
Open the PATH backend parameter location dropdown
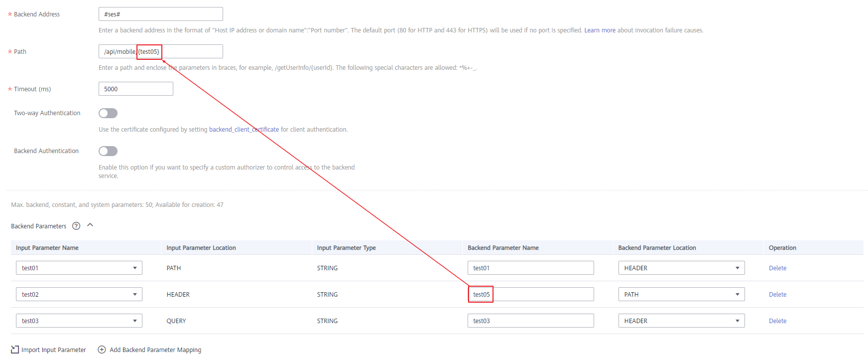[x=681, y=294]
